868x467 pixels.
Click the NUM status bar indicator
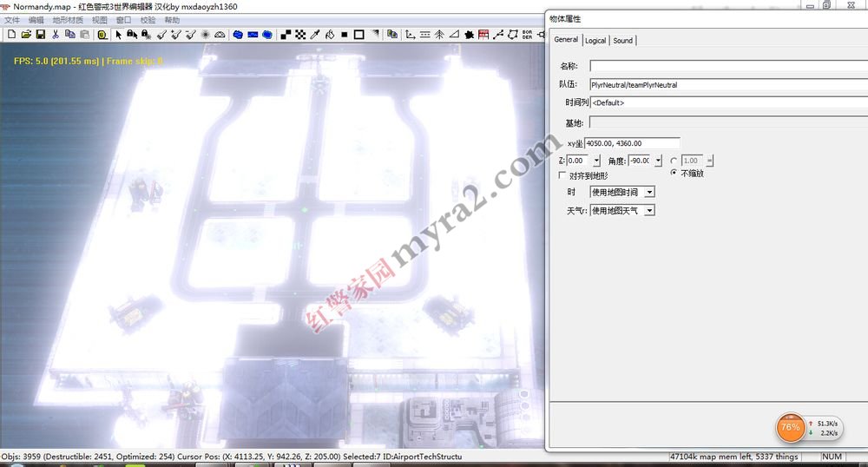click(832, 457)
